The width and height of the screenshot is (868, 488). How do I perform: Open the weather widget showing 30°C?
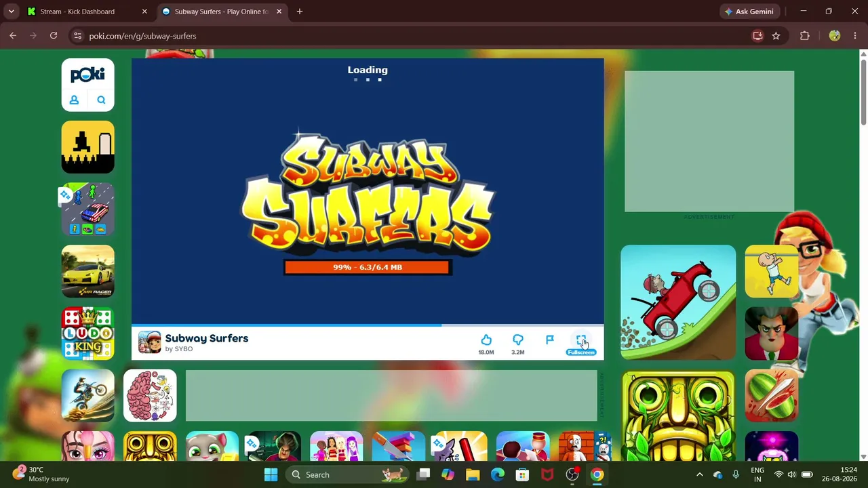(42, 474)
